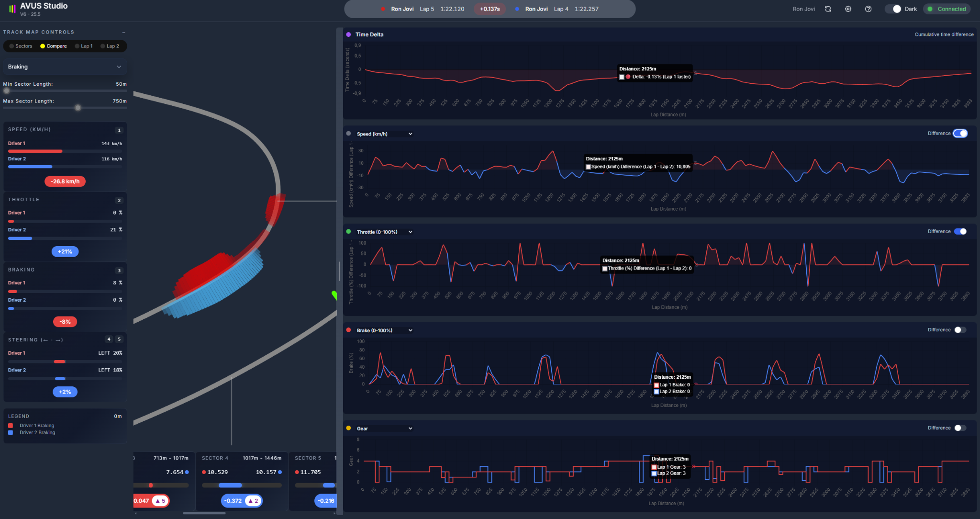This screenshot has height=519, width=980.
Task: Click the Sector 4 card heading
Action: click(215, 458)
